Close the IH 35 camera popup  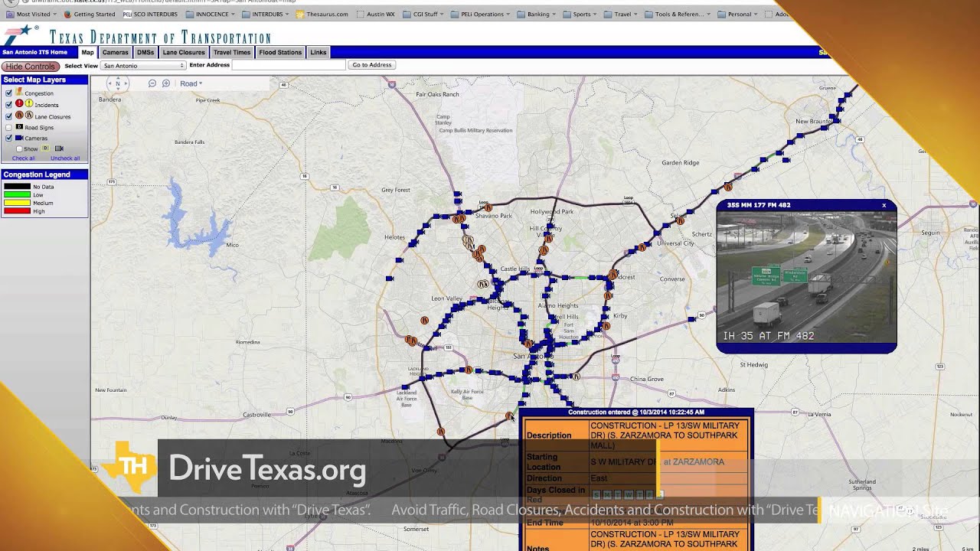[x=884, y=205]
